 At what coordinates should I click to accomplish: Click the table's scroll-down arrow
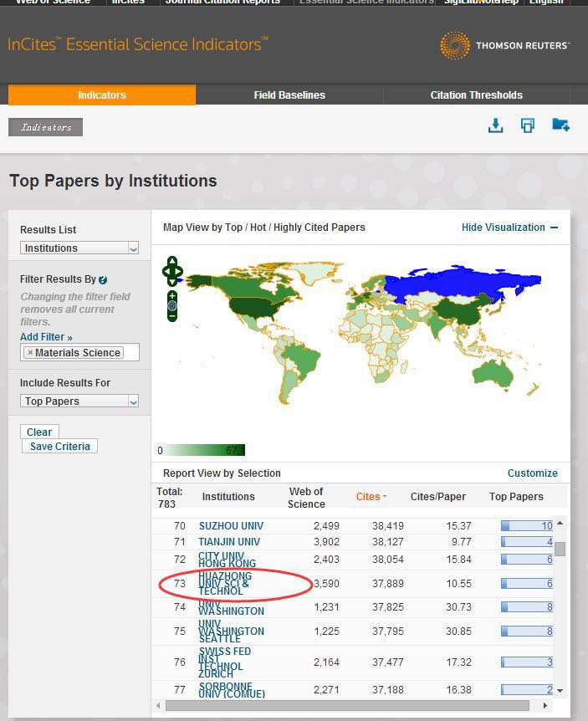tap(560, 691)
